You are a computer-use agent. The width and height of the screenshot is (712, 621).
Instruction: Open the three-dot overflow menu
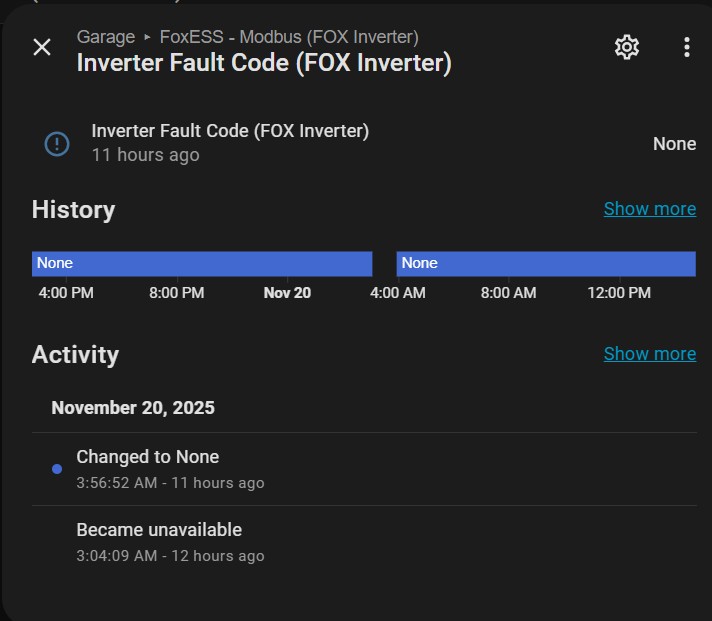tap(686, 47)
